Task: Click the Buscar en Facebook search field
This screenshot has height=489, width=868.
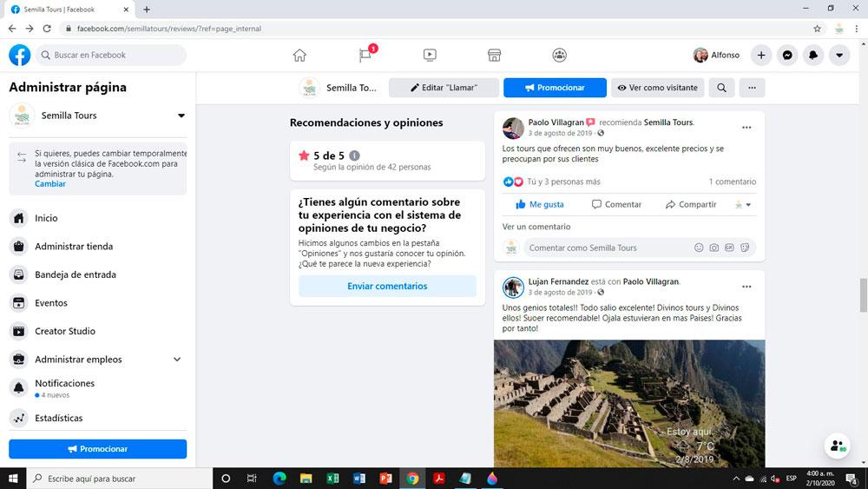Action: [x=111, y=55]
